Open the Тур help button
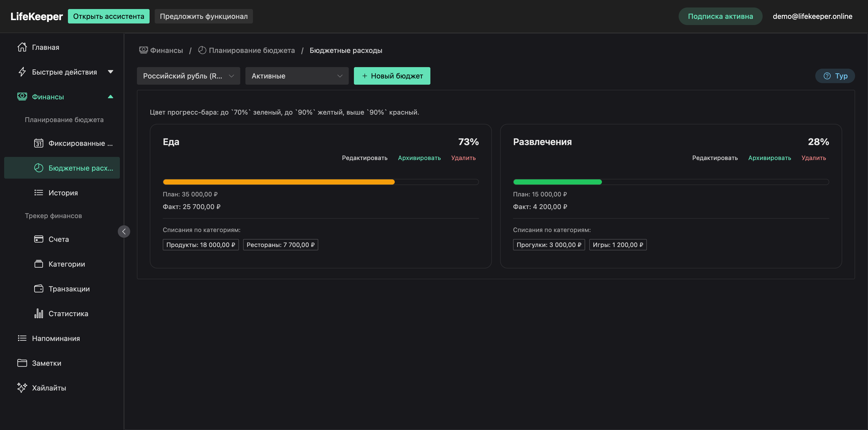 coord(835,76)
